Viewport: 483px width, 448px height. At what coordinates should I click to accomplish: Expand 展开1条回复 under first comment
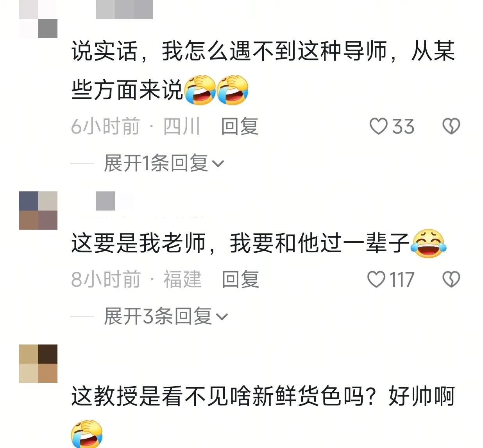click(164, 163)
